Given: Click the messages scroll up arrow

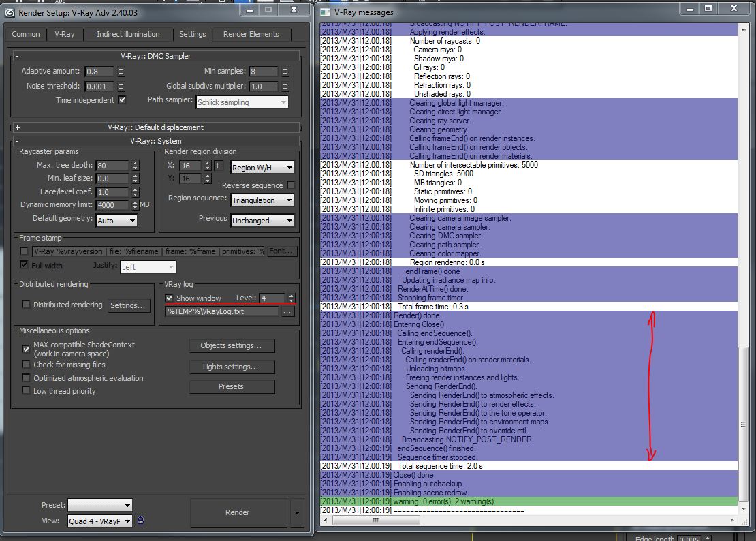Looking at the screenshot, I should click(x=744, y=29).
